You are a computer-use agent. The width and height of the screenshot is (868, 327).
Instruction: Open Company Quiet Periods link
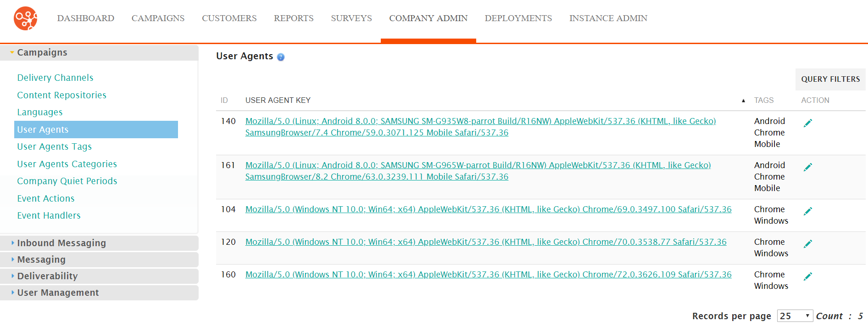click(x=67, y=181)
